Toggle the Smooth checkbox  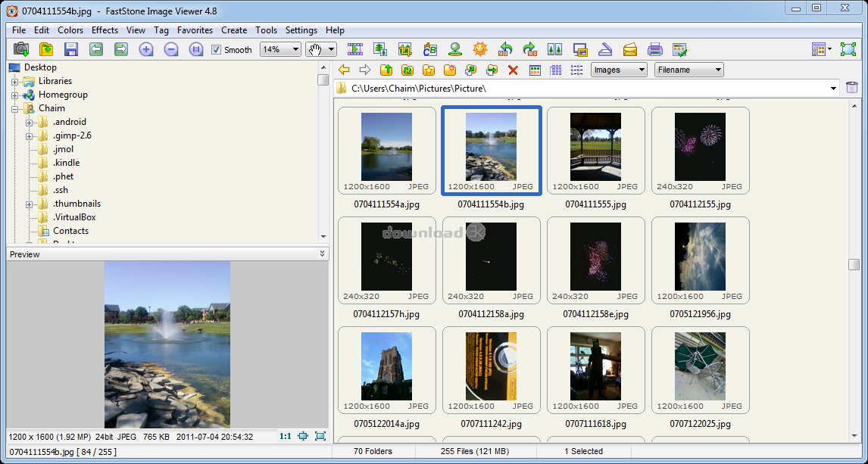(x=217, y=50)
